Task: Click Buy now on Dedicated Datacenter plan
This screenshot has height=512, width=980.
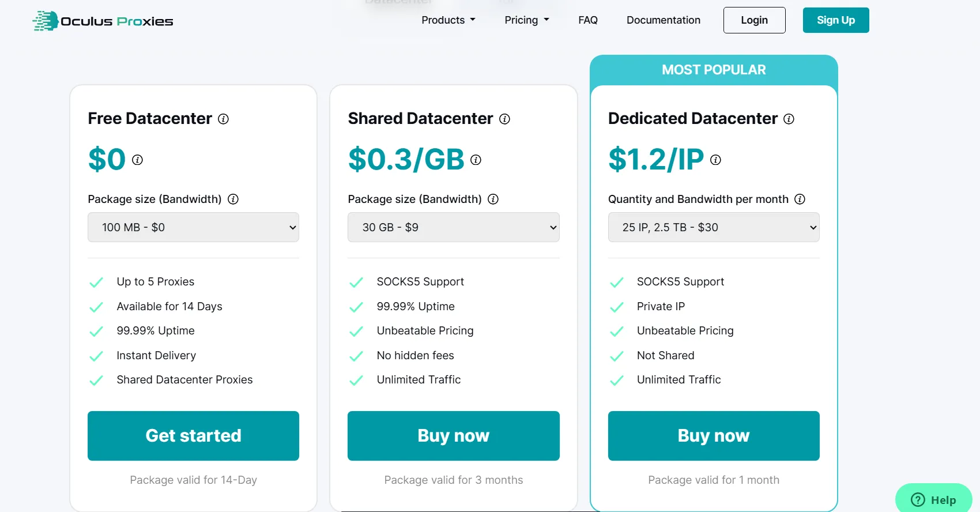Action: pos(714,436)
